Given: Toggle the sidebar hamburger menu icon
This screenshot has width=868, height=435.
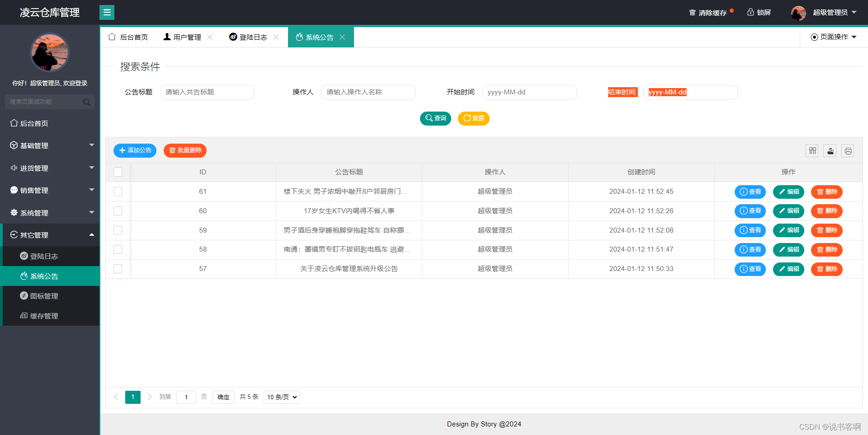Looking at the screenshot, I should (x=107, y=12).
